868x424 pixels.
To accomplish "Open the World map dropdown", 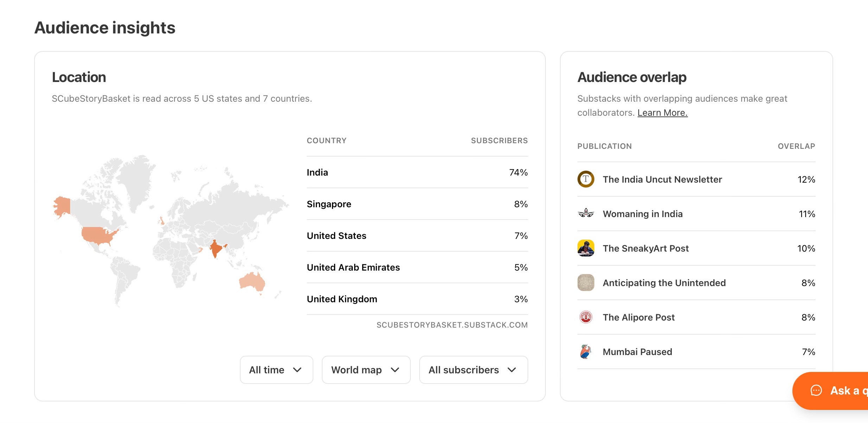I will pyautogui.click(x=366, y=370).
